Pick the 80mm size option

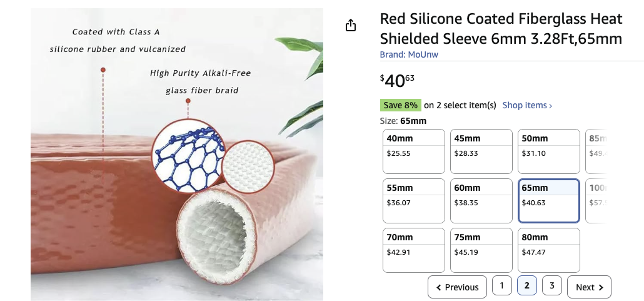[x=548, y=250]
